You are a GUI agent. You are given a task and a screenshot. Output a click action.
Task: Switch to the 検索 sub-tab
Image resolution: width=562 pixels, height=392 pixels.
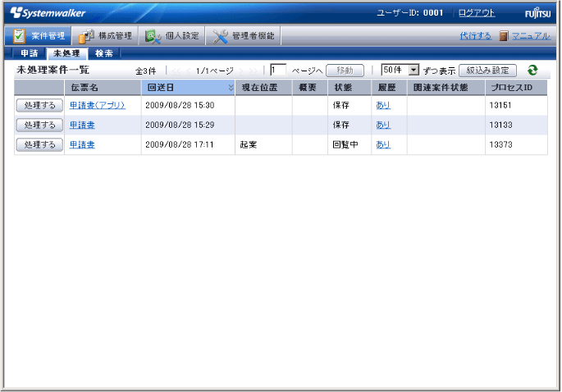[x=104, y=53]
